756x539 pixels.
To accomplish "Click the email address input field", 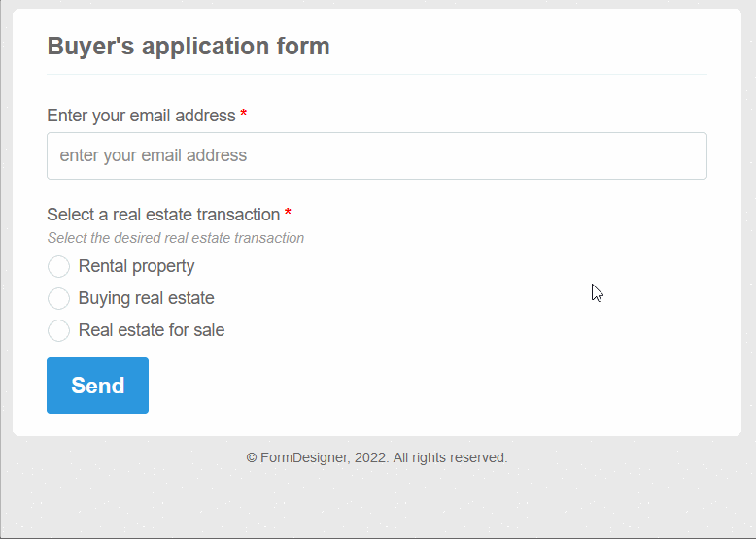I will coord(376,155).
